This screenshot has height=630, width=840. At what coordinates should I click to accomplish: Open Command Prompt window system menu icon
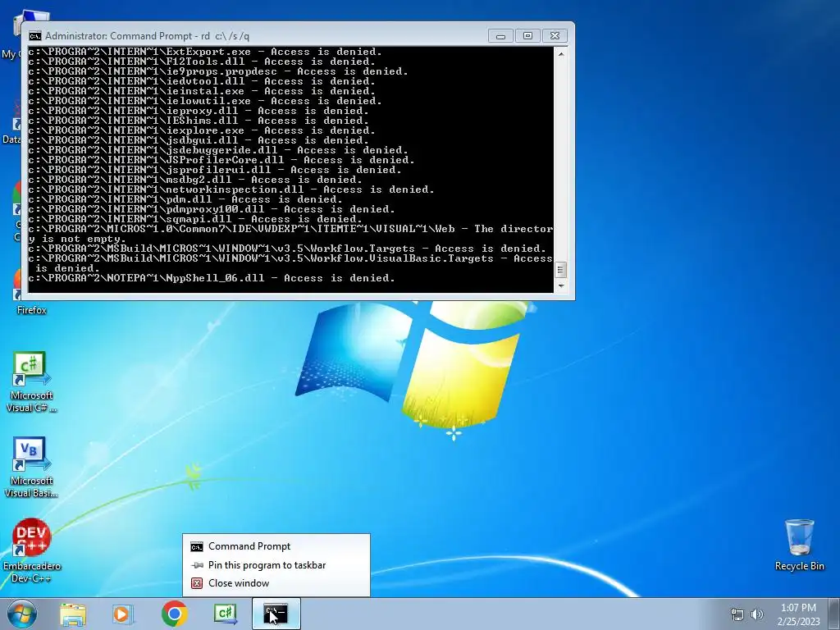click(34, 36)
